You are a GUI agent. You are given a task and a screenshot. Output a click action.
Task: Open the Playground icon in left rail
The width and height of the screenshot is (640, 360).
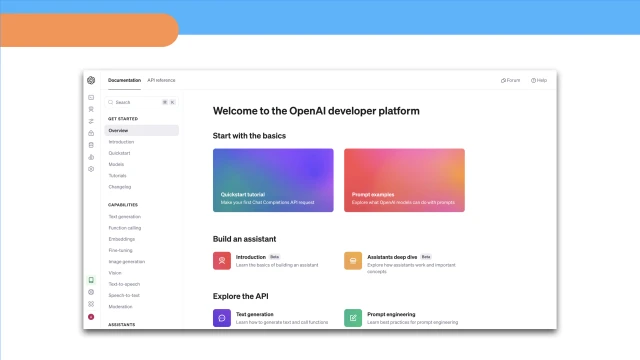[x=91, y=98]
